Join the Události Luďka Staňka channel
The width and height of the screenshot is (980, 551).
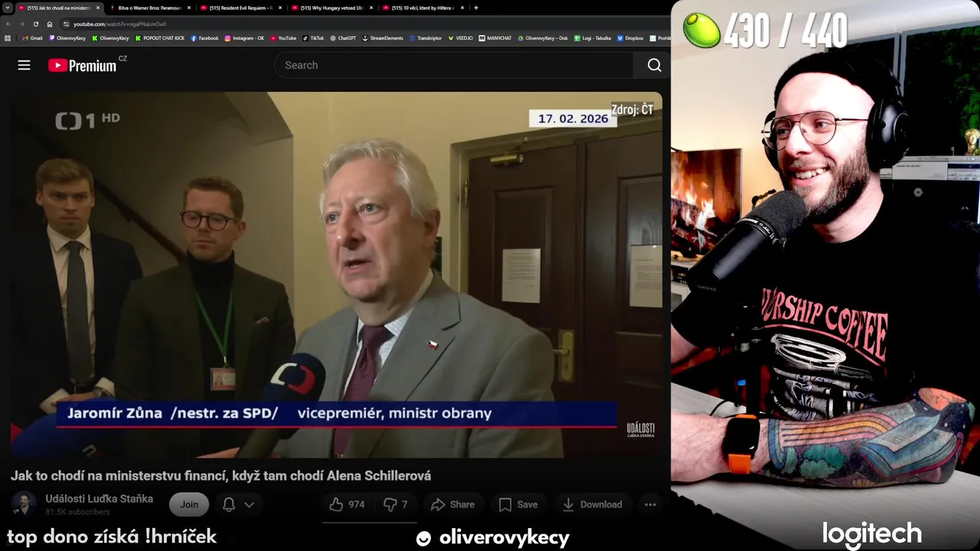189,504
